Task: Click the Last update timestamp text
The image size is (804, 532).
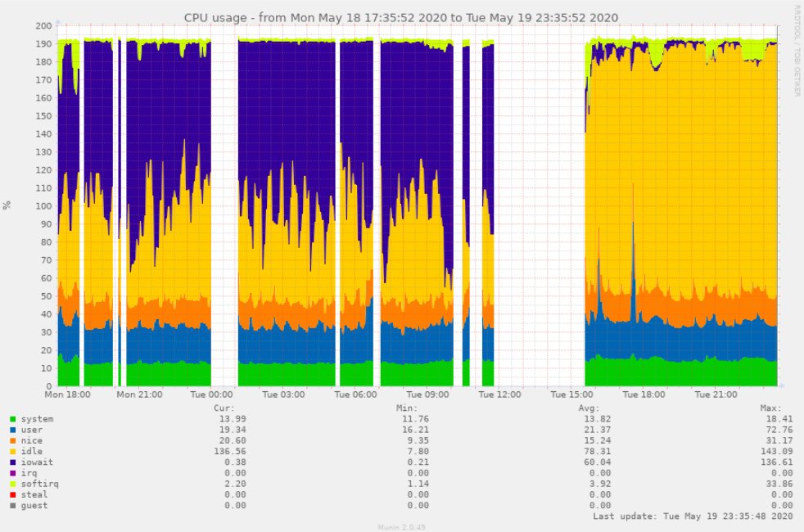Action: tap(693, 516)
